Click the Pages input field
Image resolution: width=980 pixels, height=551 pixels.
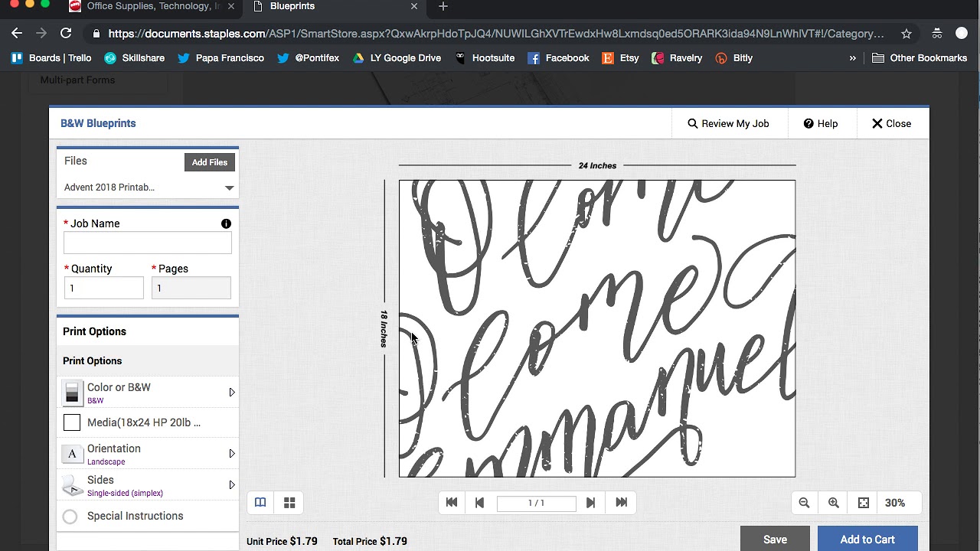[x=191, y=288]
